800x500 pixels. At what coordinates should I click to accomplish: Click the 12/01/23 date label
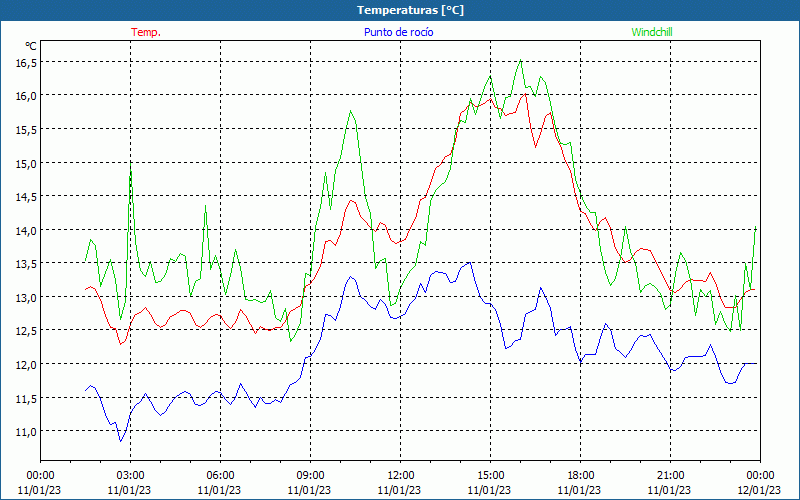(760, 490)
